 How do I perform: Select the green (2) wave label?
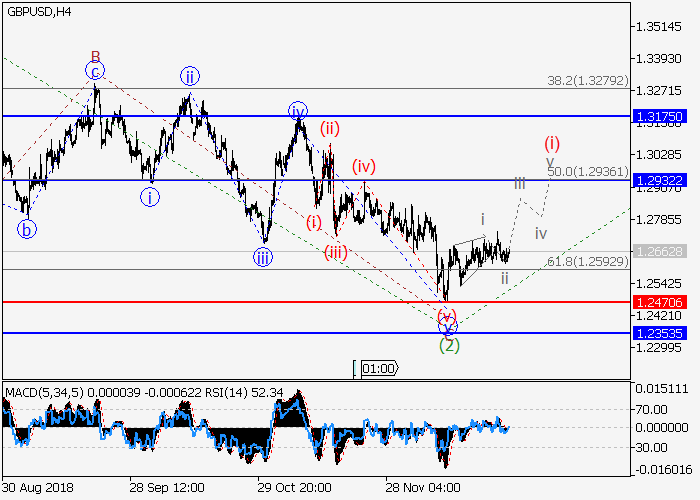pos(449,346)
